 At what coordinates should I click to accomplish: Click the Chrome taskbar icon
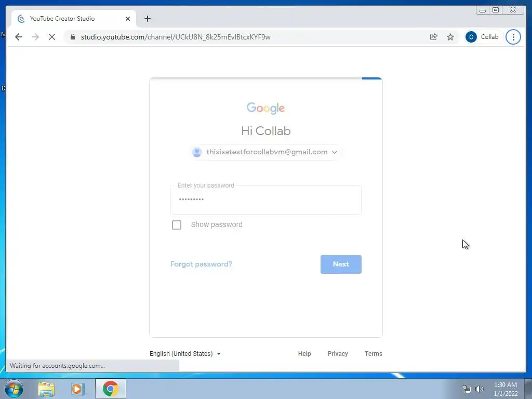click(x=111, y=389)
